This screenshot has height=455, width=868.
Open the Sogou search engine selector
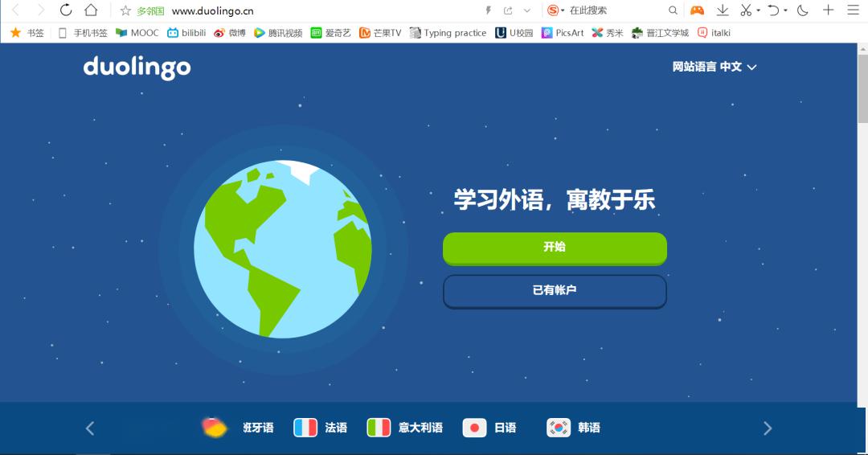coord(555,10)
